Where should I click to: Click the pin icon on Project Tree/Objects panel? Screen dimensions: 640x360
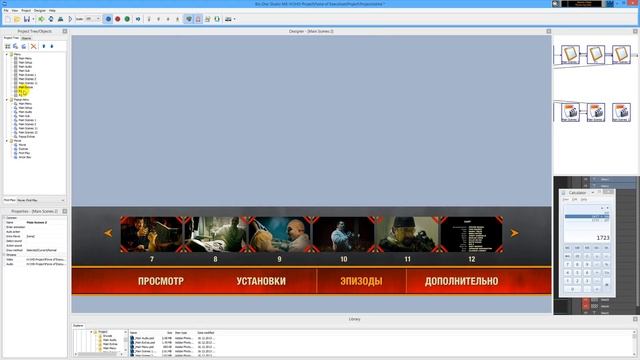[64, 31]
